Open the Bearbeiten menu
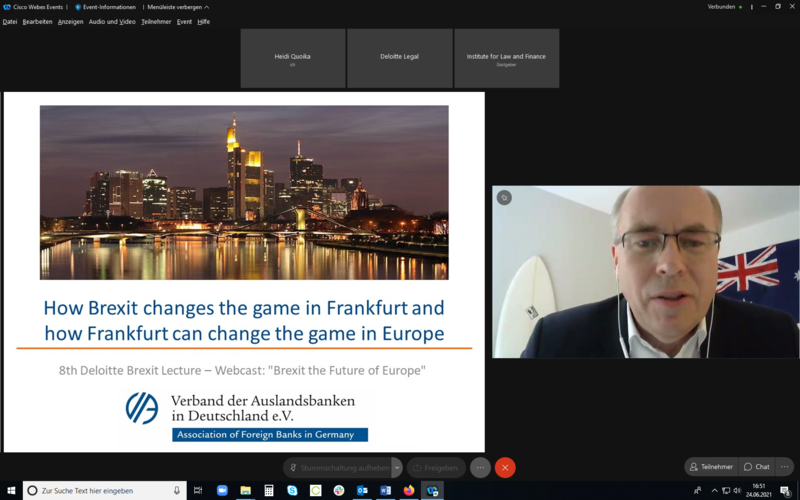Screen dimensions: 800x500 [x=37, y=22]
